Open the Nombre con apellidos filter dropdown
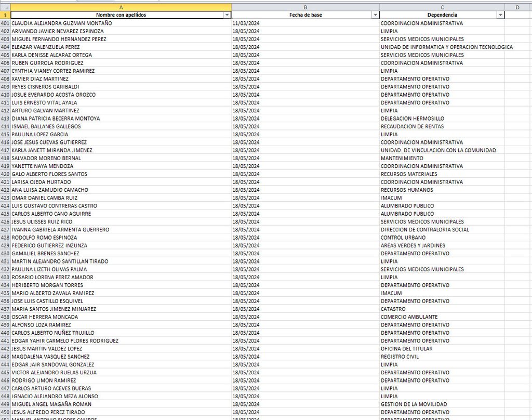Screen dimensions: 532x420 tap(227, 15)
